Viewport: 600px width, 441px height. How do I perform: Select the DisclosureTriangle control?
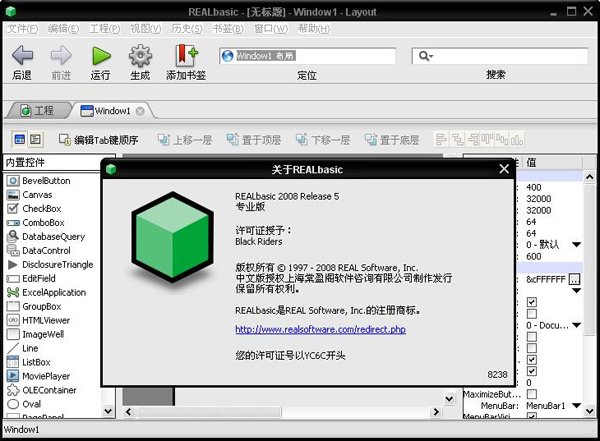[50, 265]
